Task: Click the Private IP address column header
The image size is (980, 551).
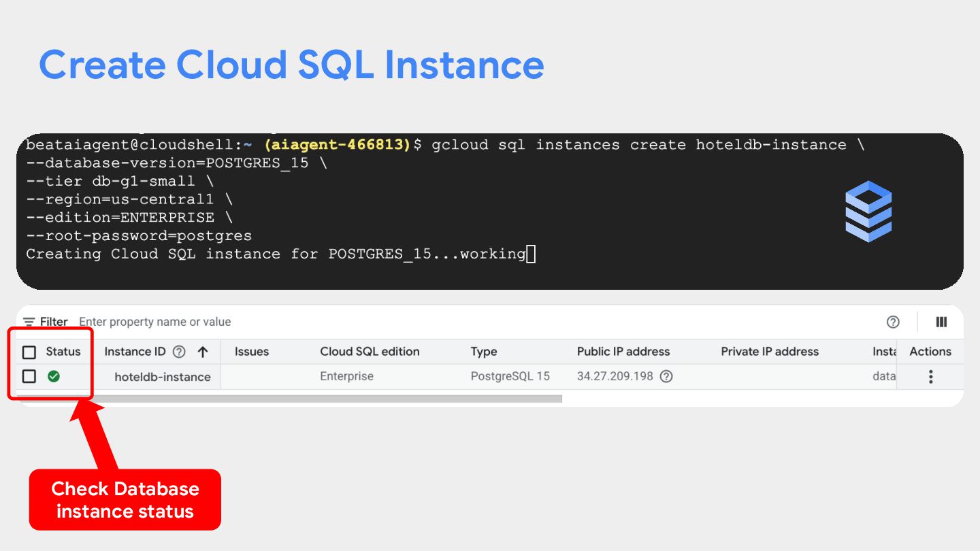Action: click(770, 352)
